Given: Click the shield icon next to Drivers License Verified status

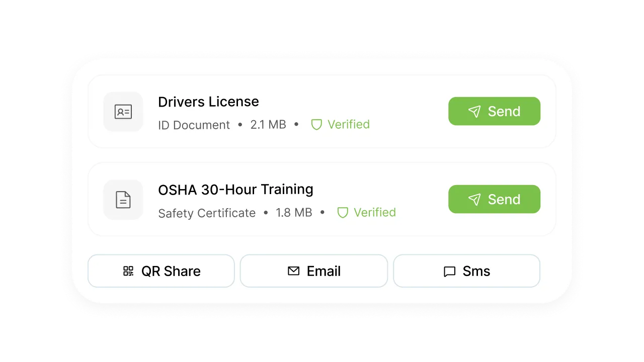Looking at the screenshot, I should pos(316,124).
